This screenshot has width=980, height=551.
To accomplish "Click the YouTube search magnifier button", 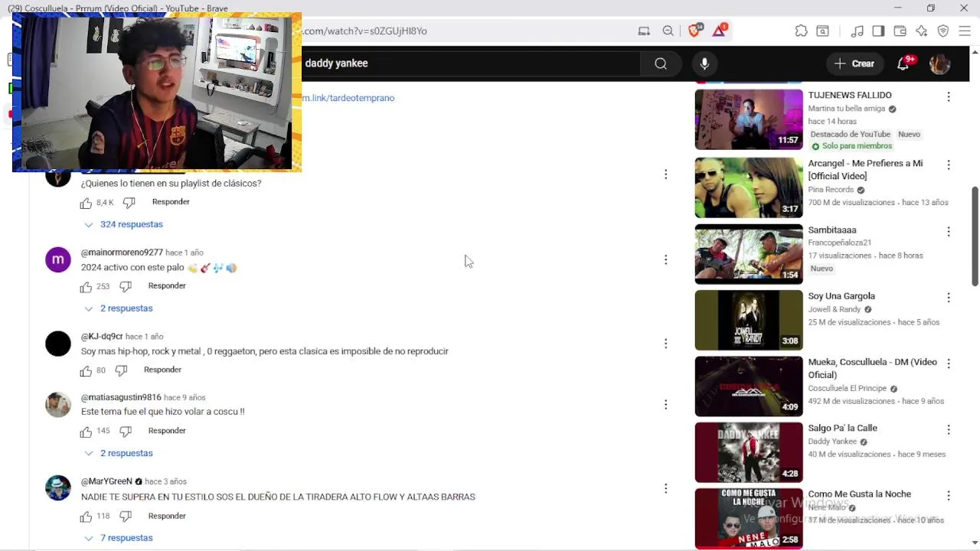I will click(661, 64).
